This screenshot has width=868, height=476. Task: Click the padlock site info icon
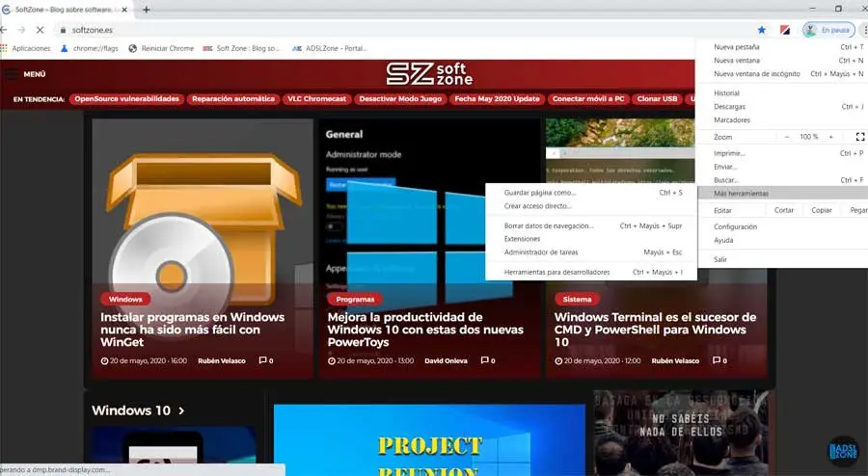click(63, 30)
